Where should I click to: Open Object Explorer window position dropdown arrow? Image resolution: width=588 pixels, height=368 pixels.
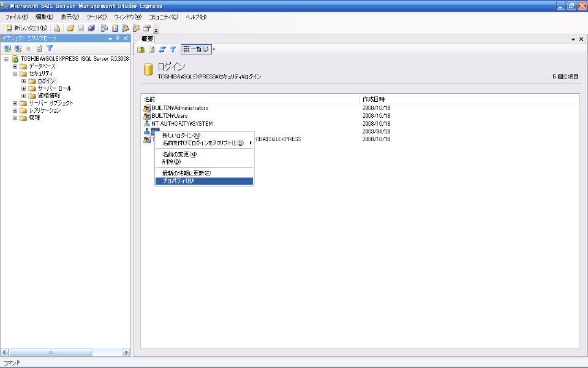(110, 38)
